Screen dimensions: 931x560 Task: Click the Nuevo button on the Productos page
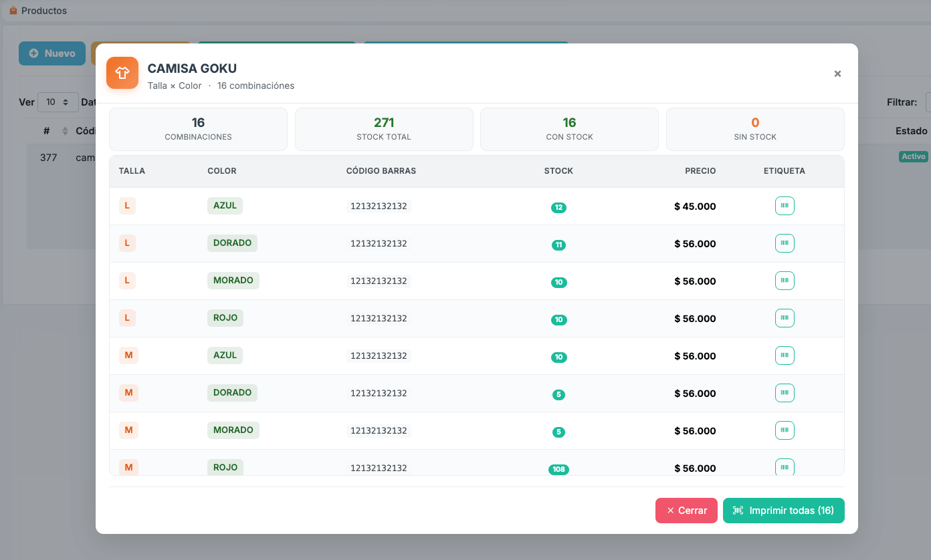(x=52, y=53)
